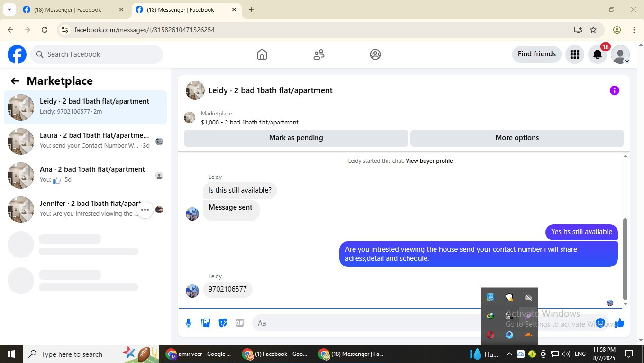Open a new browser tab
This screenshot has width=644, height=363.
pos(251,9)
